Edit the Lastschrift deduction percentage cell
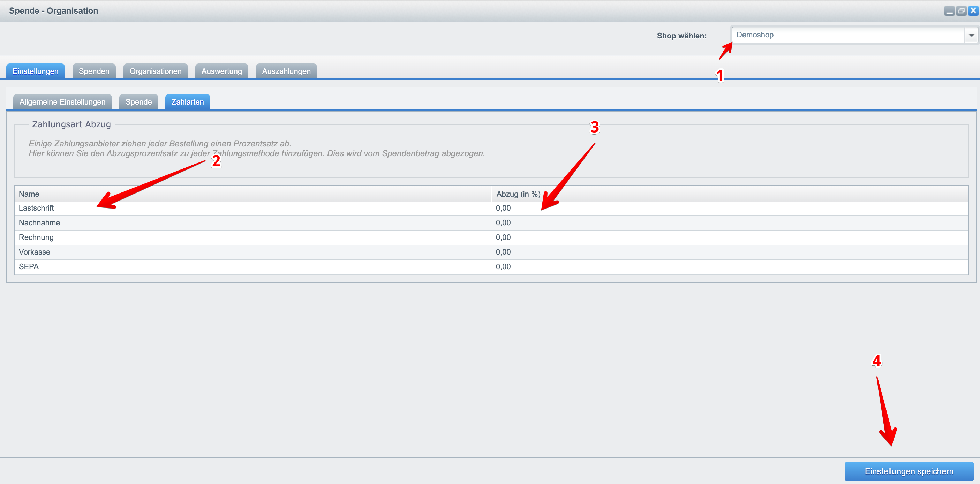Viewport: 980px width, 484px height. 503,208
